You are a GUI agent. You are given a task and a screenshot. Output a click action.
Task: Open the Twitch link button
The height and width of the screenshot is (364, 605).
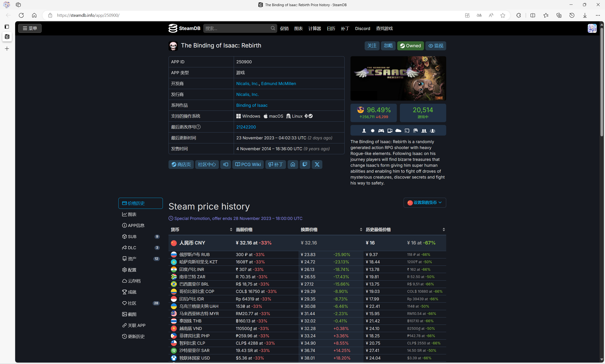click(305, 164)
